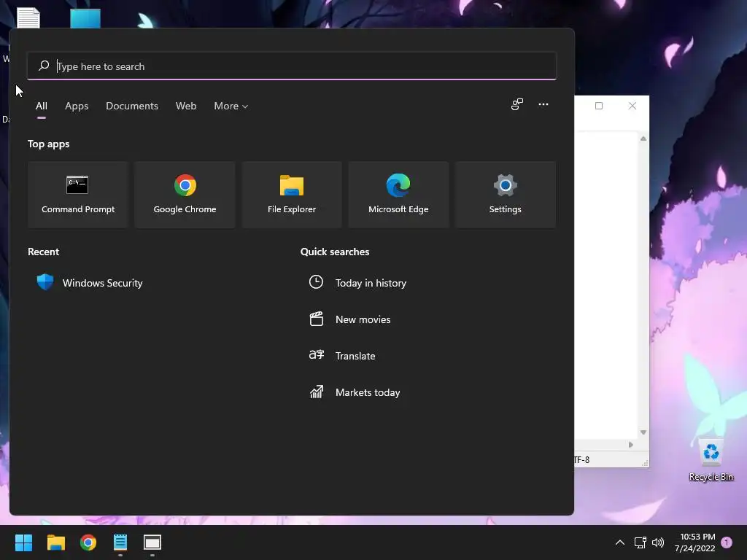
Task: Click the Translate language icon
Action: click(x=317, y=355)
